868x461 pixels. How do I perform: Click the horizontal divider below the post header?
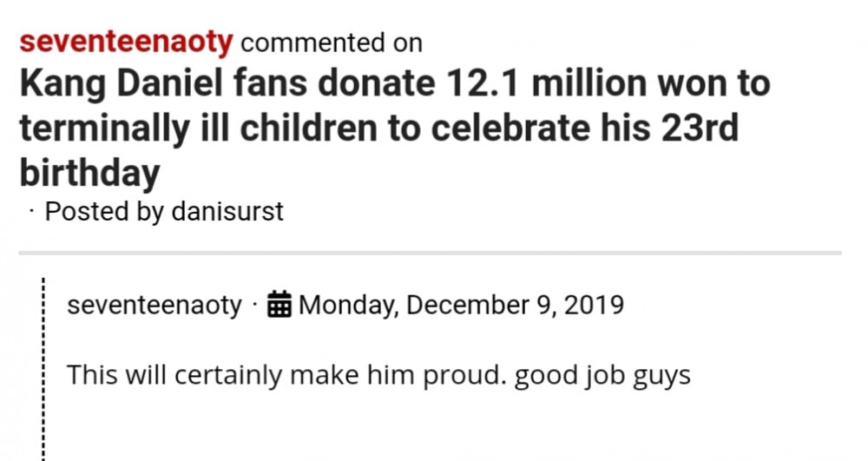tap(430, 253)
